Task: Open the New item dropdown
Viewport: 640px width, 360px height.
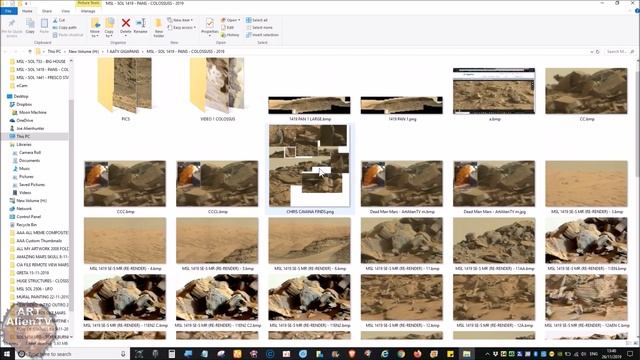Action: (180, 20)
